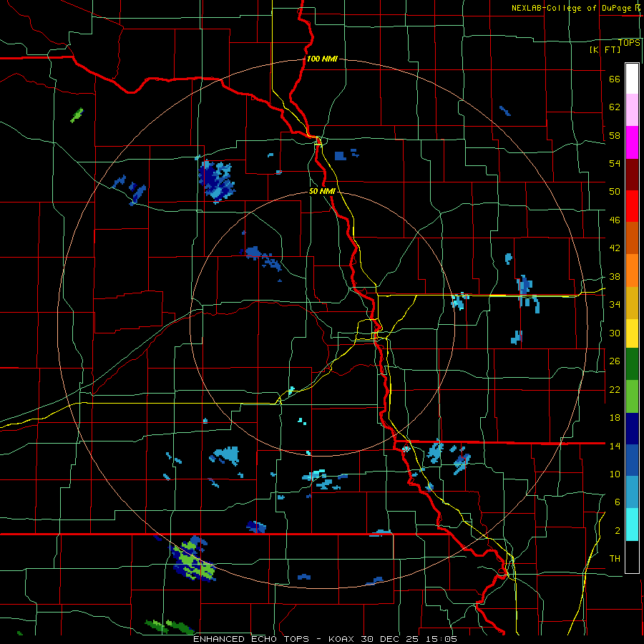Click the cyan legend swatch
Viewport: 644px width, 644px height.
click(632, 525)
